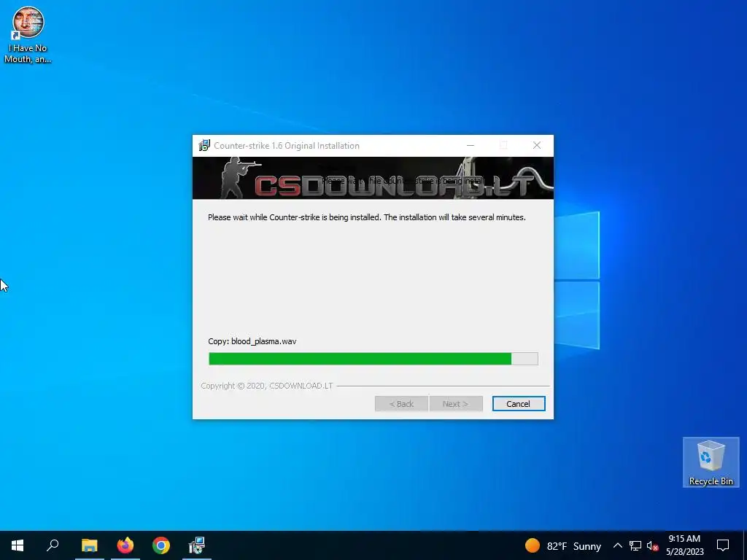Viewport: 747px width, 560px height.
Task: Close the Counter-strike installer window
Action: [x=537, y=145]
